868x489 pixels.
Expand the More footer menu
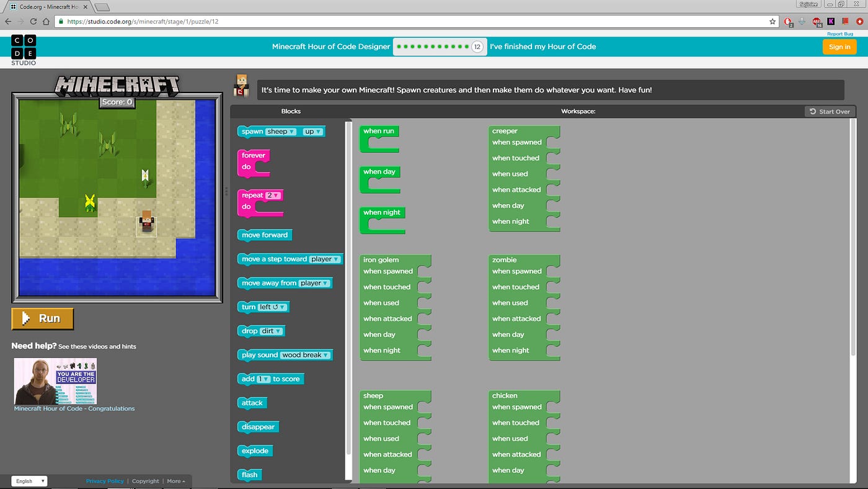pos(176,481)
